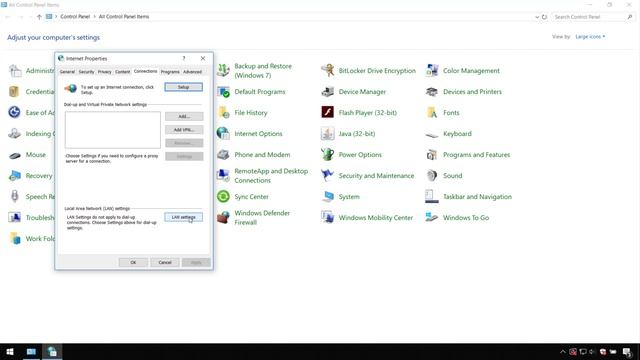The width and height of the screenshot is (640, 360).
Task: Switch to the Content tab
Action: tap(122, 72)
